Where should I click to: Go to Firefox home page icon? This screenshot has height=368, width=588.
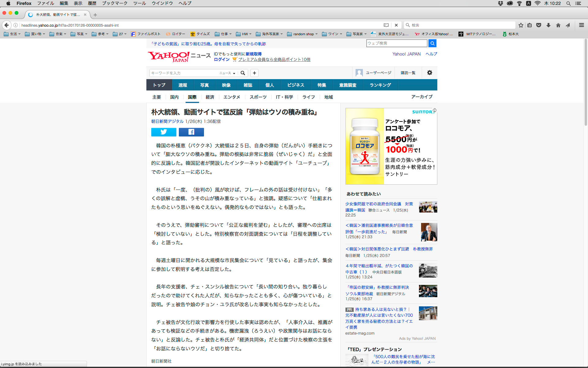click(x=558, y=25)
